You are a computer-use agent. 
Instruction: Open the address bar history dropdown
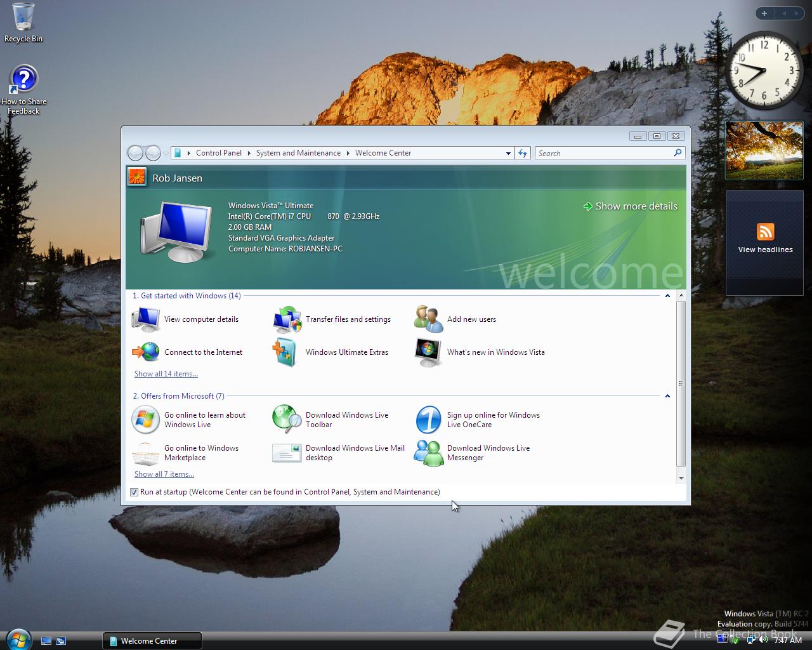(508, 153)
